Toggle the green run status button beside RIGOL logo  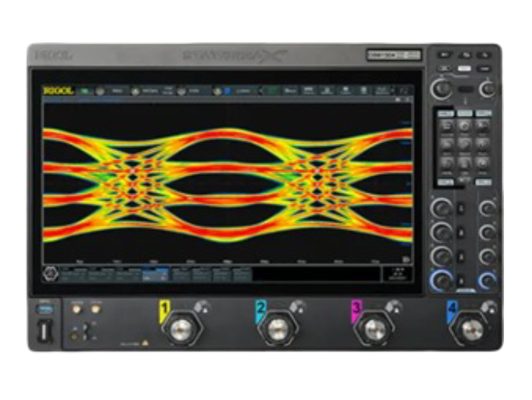point(85,91)
